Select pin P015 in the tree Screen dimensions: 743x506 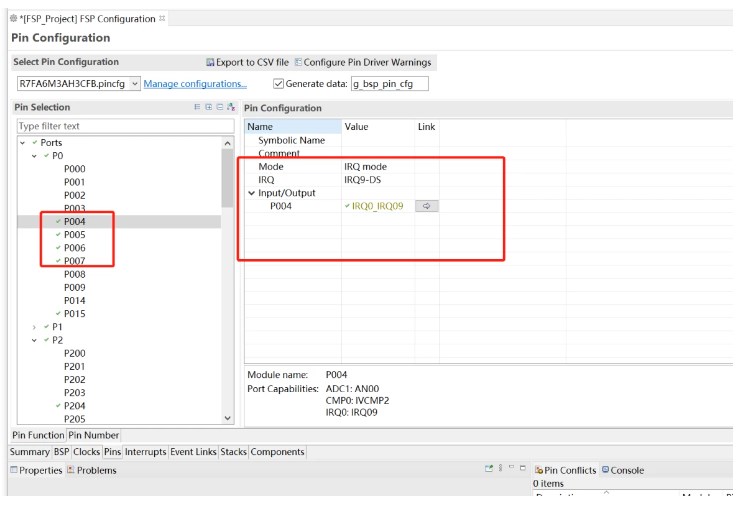(x=75, y=314)
